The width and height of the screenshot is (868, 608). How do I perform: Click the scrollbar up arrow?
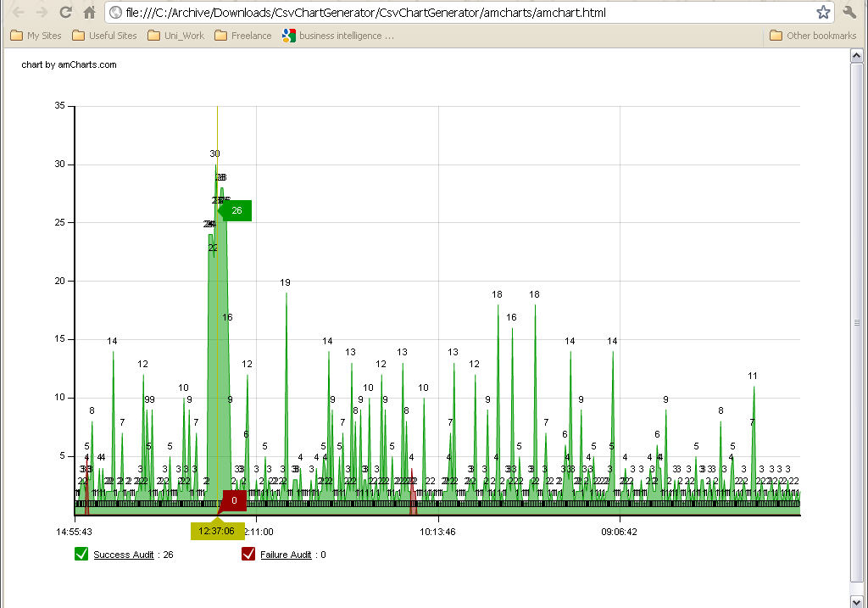coord(857,55)
